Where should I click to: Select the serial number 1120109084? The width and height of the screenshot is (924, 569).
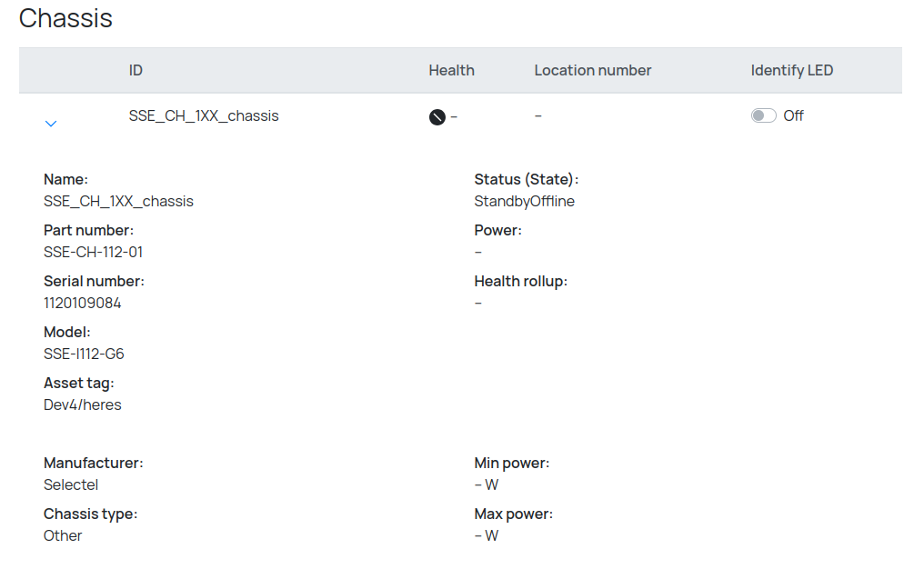[82, 303]
